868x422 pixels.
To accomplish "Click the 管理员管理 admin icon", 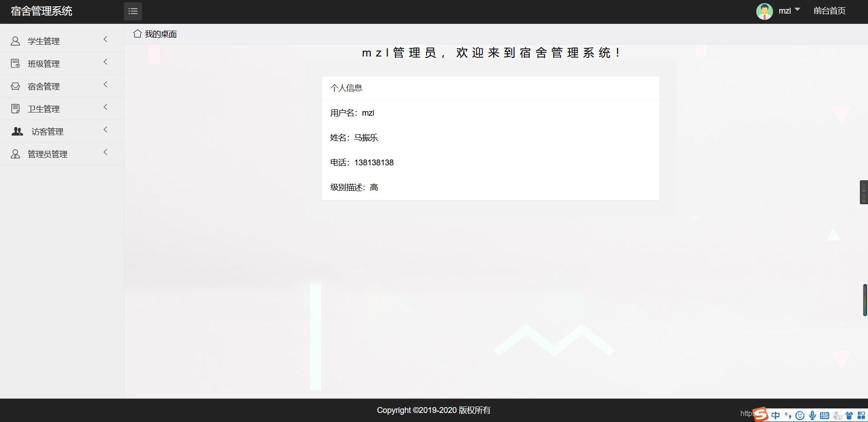I will [15, 154].
